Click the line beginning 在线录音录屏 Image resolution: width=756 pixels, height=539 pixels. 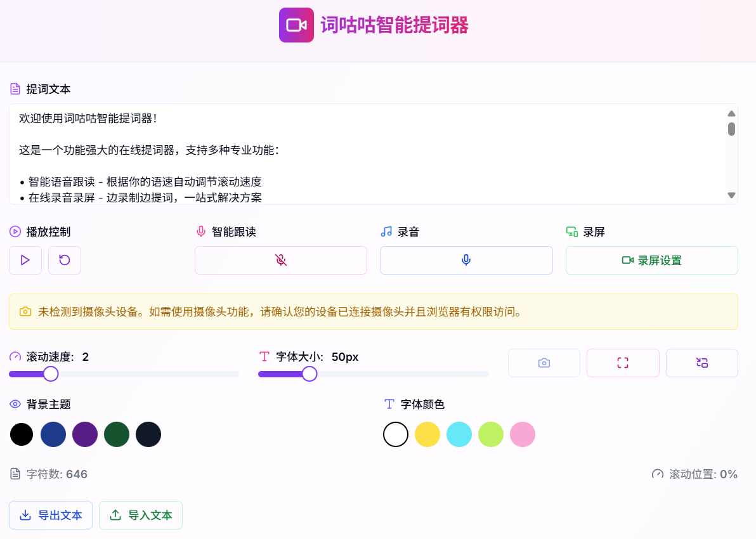pos(141,198)
